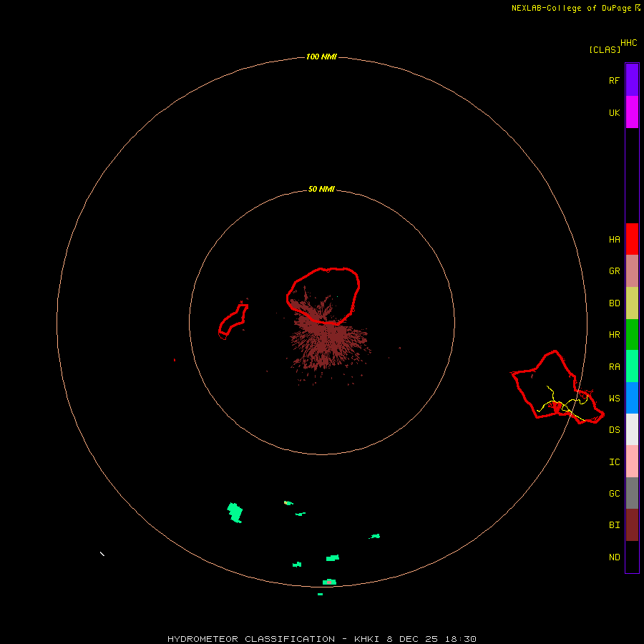Select the GR graupel legend swatch

coord(632,271)
